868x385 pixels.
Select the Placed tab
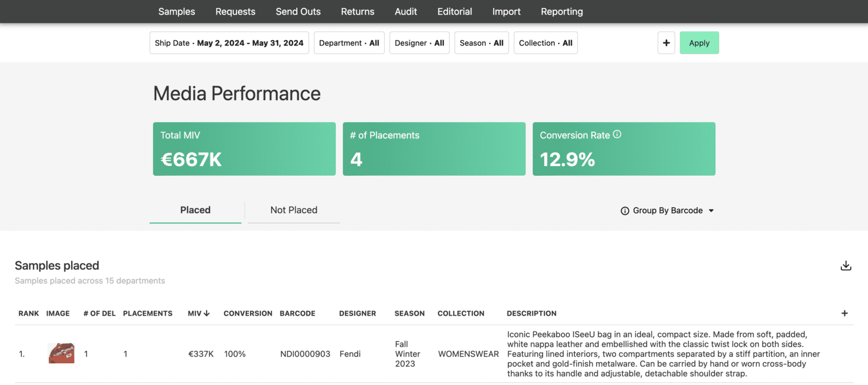(195, 210)
